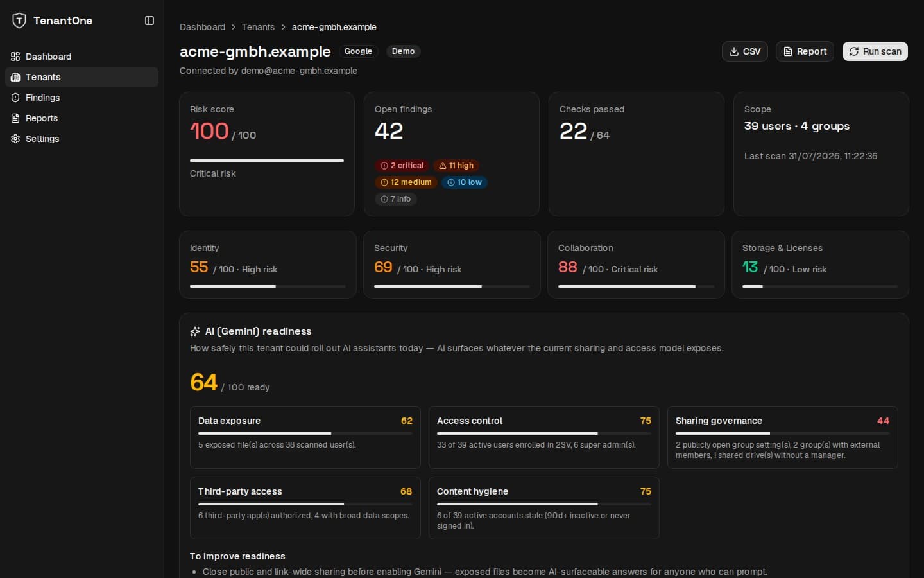Viewport: 924px width, 578px height.
Task: Open the Dashboard menu item
Action: pyautogui.click(x=81, y=57)
